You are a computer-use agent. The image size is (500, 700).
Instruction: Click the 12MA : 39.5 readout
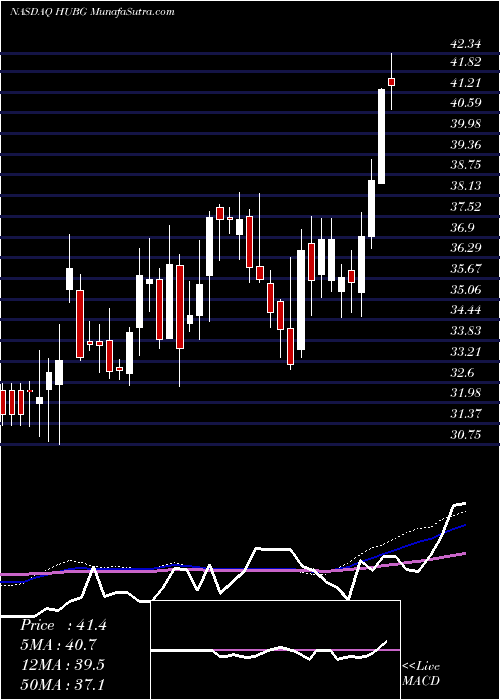(x=62, y=664)
